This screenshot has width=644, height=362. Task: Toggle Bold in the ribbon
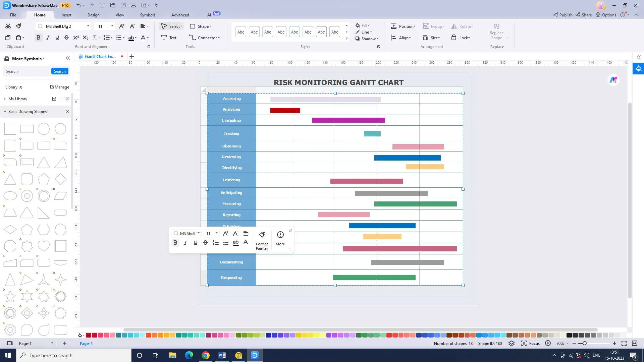click(38, 38)
